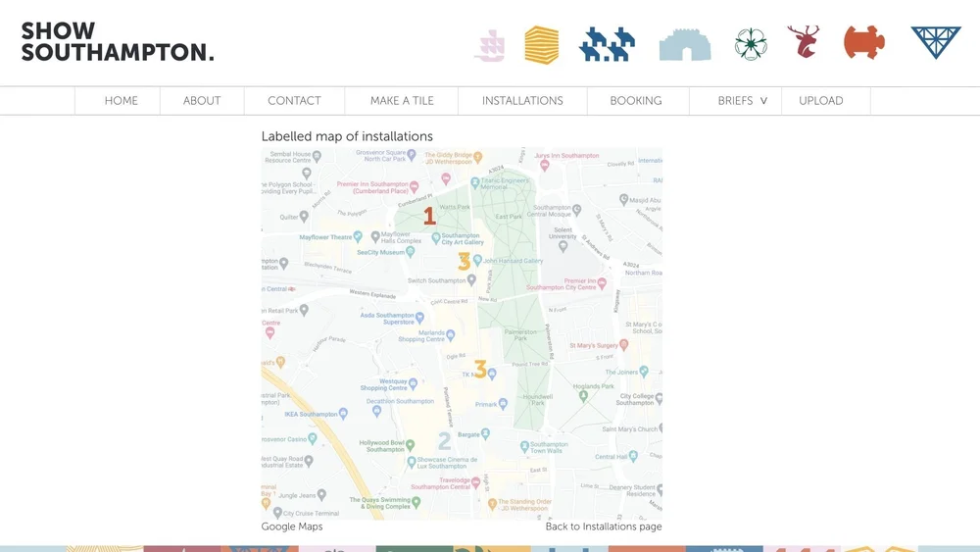The height and width of the screenshot is (552, 980).
Task: Expand the Briefs dropdown menu
Action: 742,101
